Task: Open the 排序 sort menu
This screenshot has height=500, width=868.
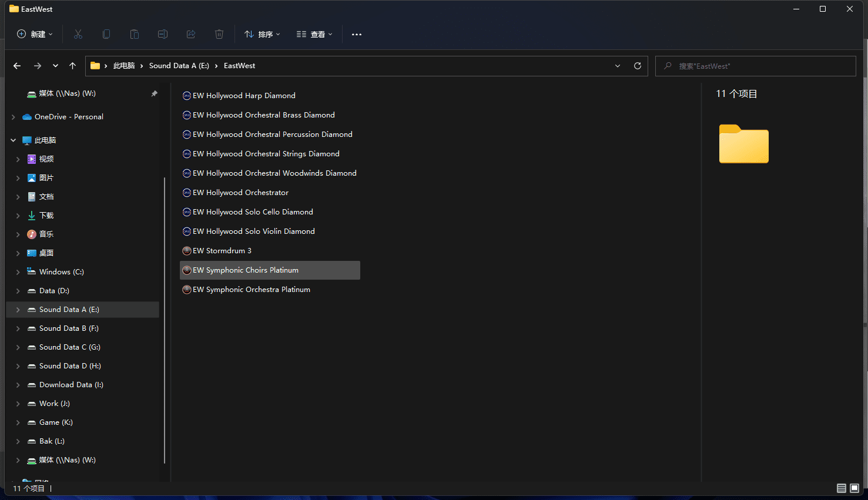Action: tap(262, 35)
